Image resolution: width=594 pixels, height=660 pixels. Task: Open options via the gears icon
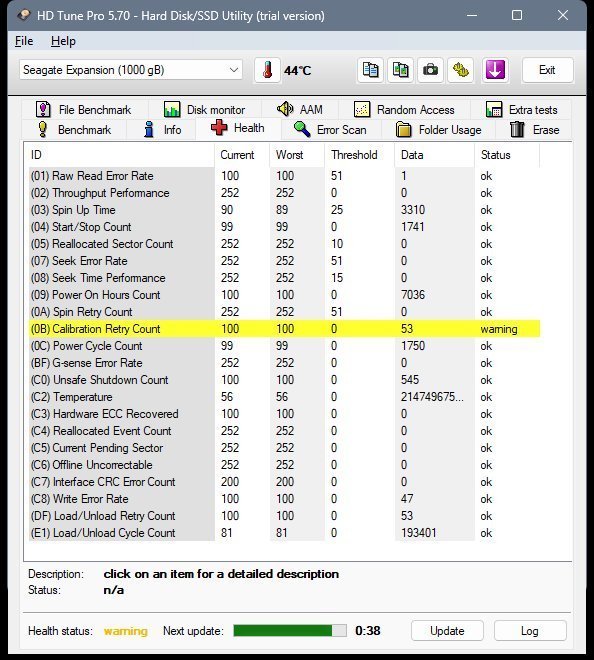coord(461,70)
